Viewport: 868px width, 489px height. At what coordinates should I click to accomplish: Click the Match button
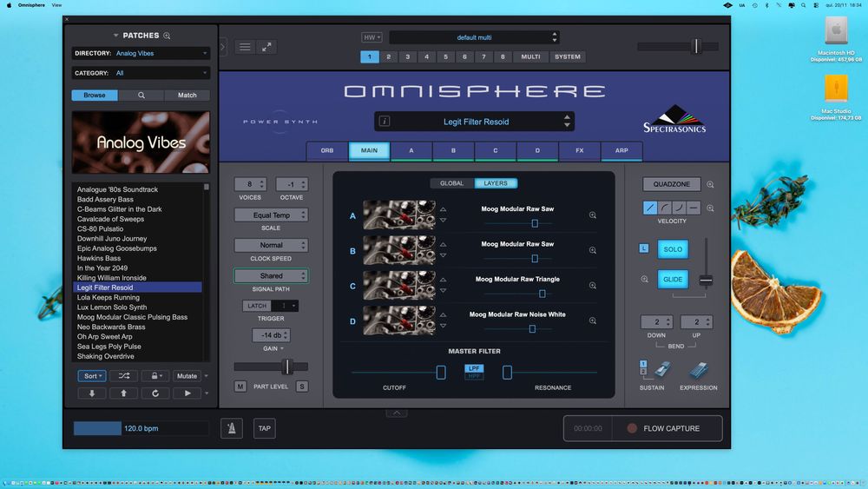coord(187,96)
